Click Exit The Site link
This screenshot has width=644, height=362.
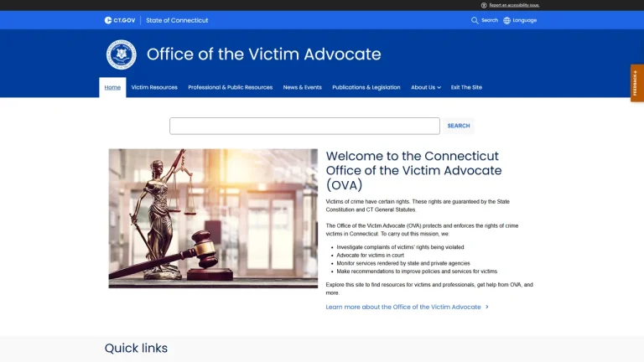(x=466, y=87)
